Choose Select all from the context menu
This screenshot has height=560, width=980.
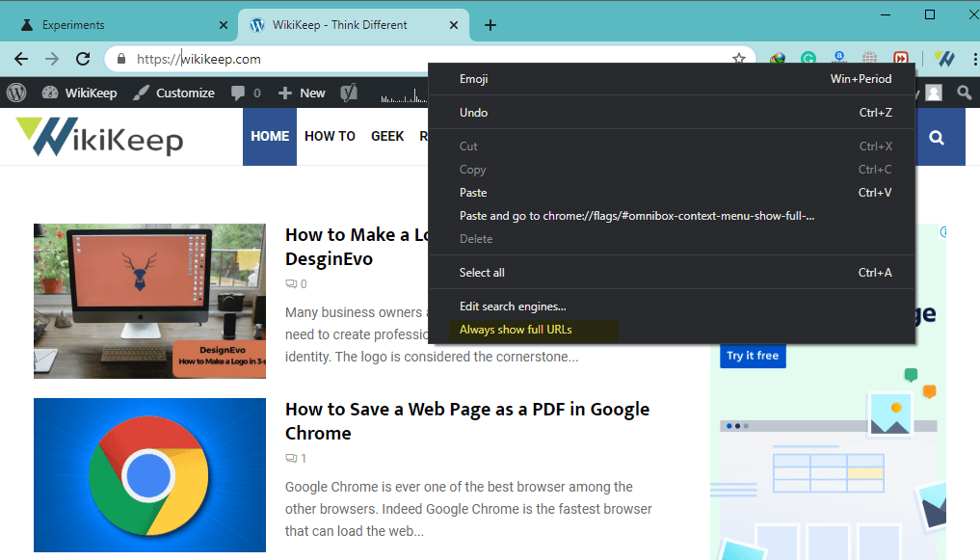tap(672, 273)
